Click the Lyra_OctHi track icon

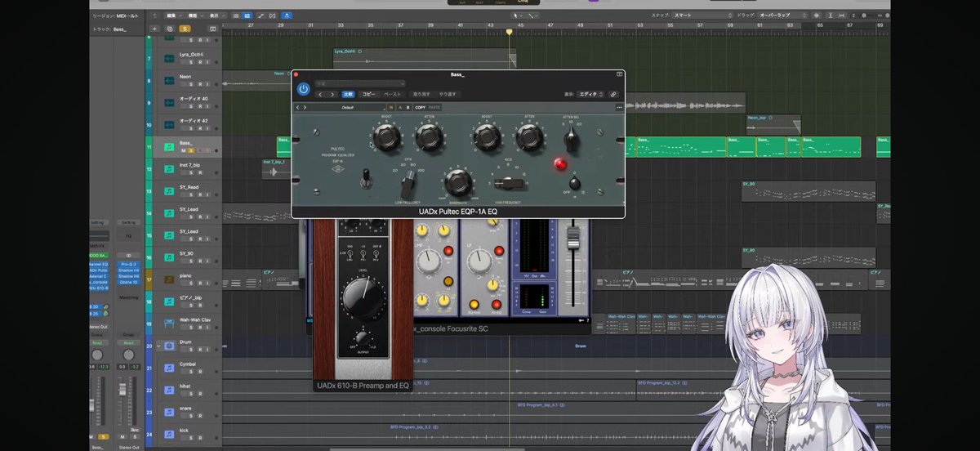168,59
